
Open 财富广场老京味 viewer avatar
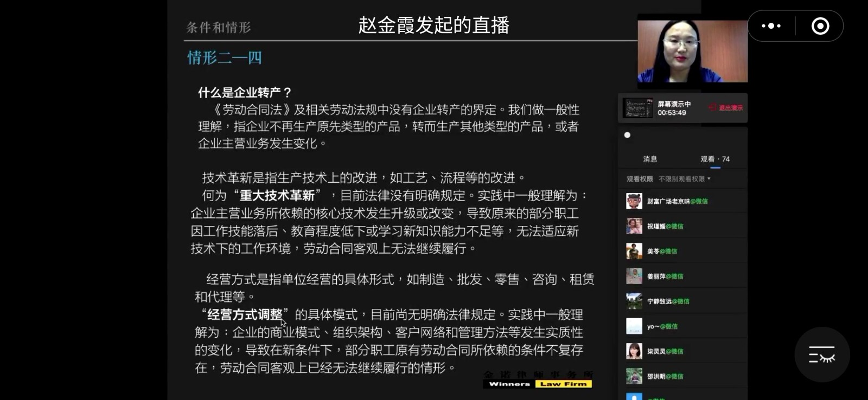pos(634,201)
